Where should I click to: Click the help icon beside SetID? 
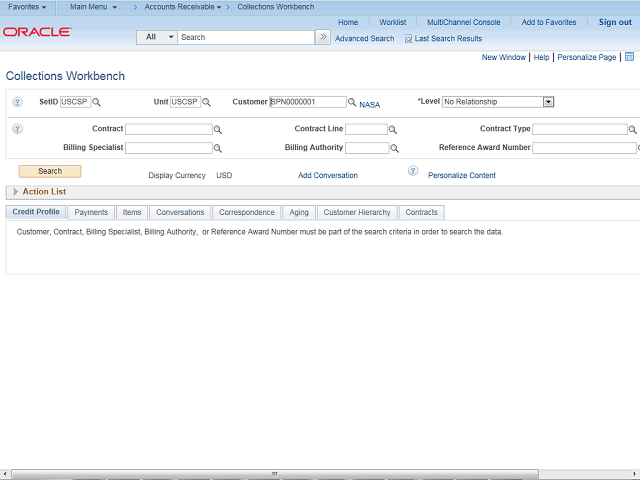tap(17, 102)
